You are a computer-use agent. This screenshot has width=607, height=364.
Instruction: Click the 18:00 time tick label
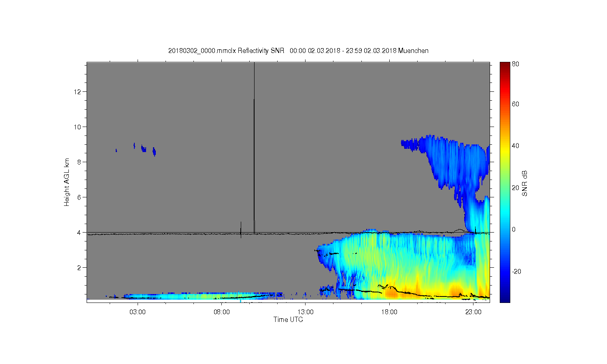click(x=390, y=312)
